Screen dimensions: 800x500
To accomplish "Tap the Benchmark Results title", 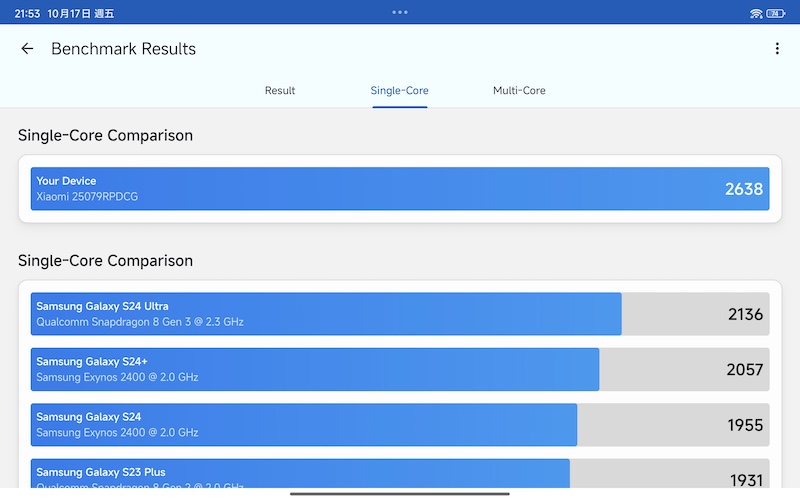I will [123, 49].
